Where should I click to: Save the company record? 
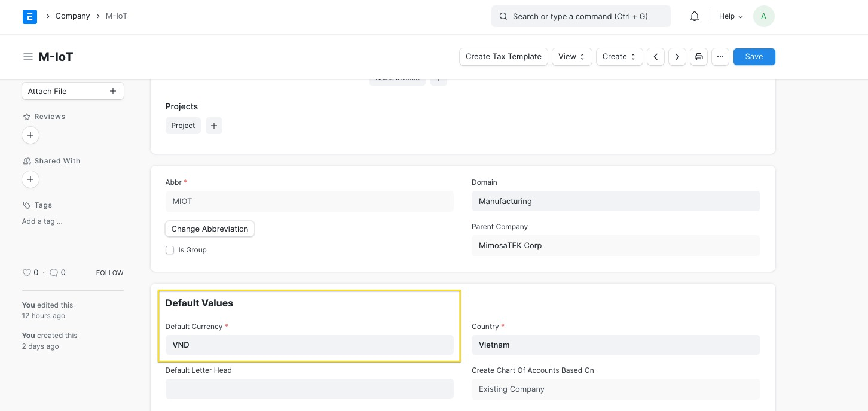754,56
